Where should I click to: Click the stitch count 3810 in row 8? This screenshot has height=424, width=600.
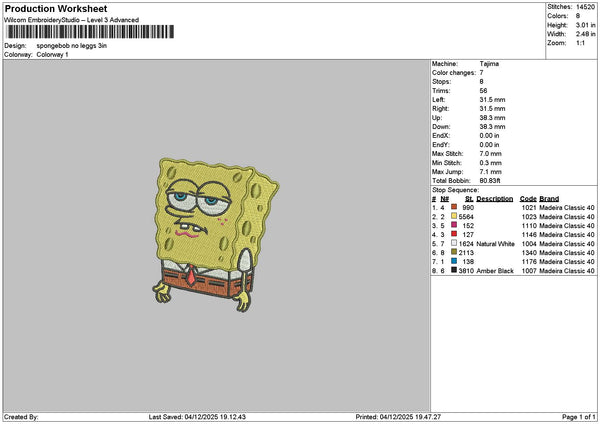pyautogui.click(x=466, y=271)
